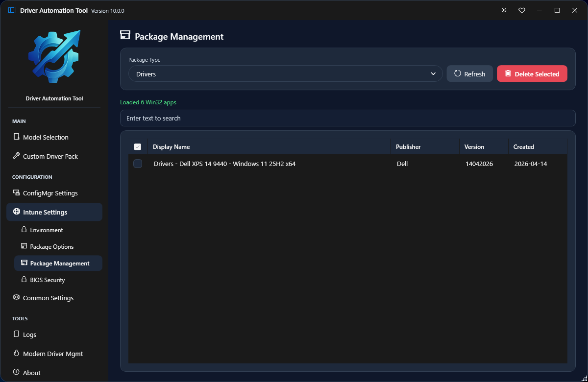The width and height of the screenshot is (588, 382).
Task: Click the Environment lock icon
Action: [24, 230]
